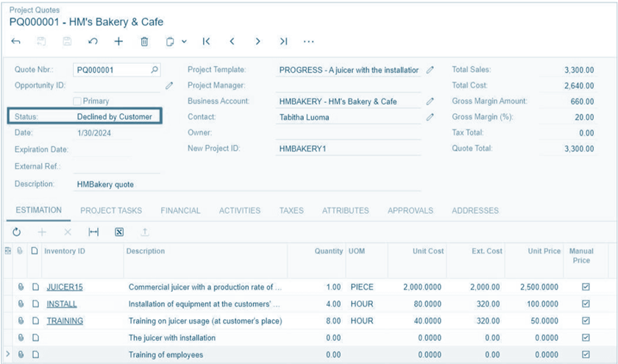Open the clipboard dropdown arrow
Viewport: 618px width, 364px height.
click(184, 41)
